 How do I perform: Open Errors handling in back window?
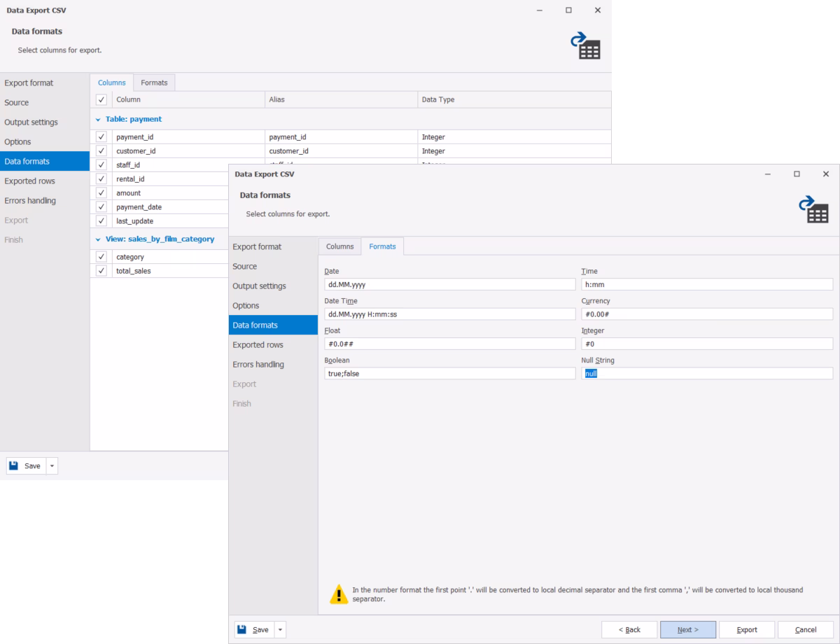(x=45, y=201)
